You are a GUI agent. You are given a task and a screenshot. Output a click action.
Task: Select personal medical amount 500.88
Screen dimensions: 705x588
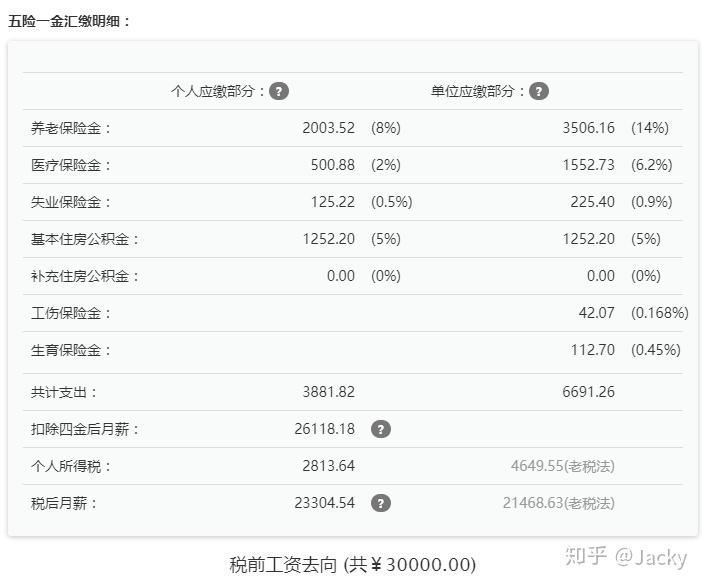[333, 165]
